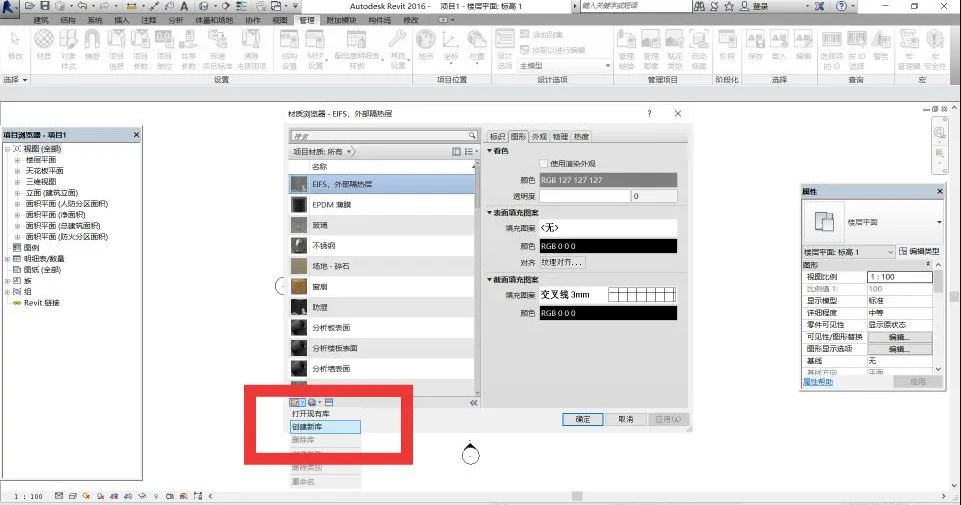Collapse the 截面填充图案 section
This screenshot has width=961, height=505.
(490, 279)
